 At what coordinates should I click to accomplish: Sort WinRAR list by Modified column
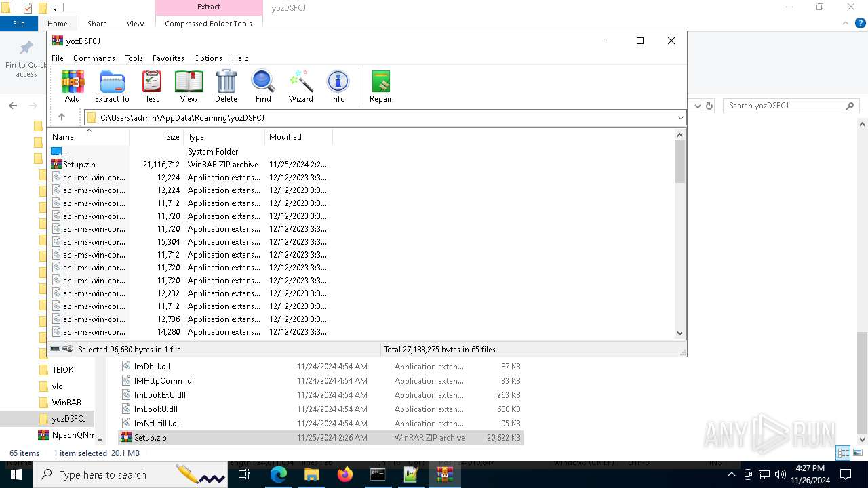pyautogui.click(x=299, y=136)
